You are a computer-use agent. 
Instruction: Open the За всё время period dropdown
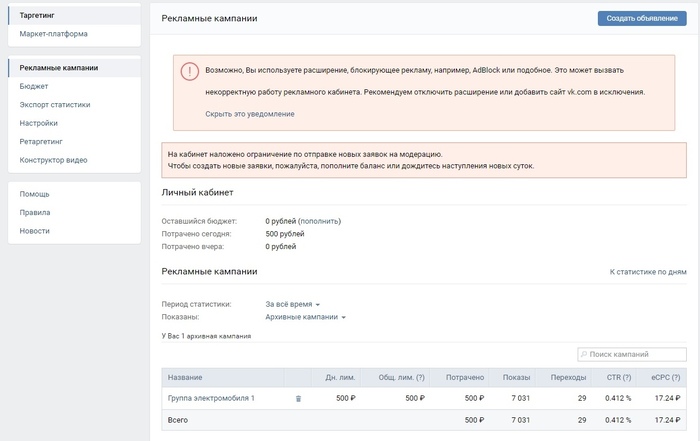[x=293, y=303]
